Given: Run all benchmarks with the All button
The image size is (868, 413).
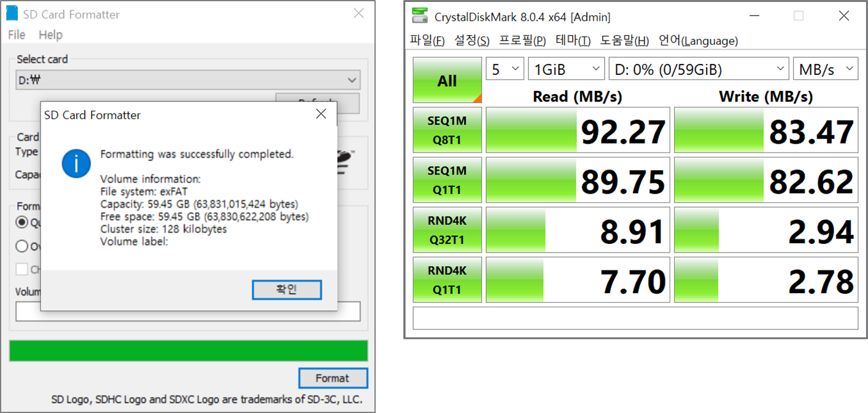Looking at the screenshot, I should click(447, 81).
